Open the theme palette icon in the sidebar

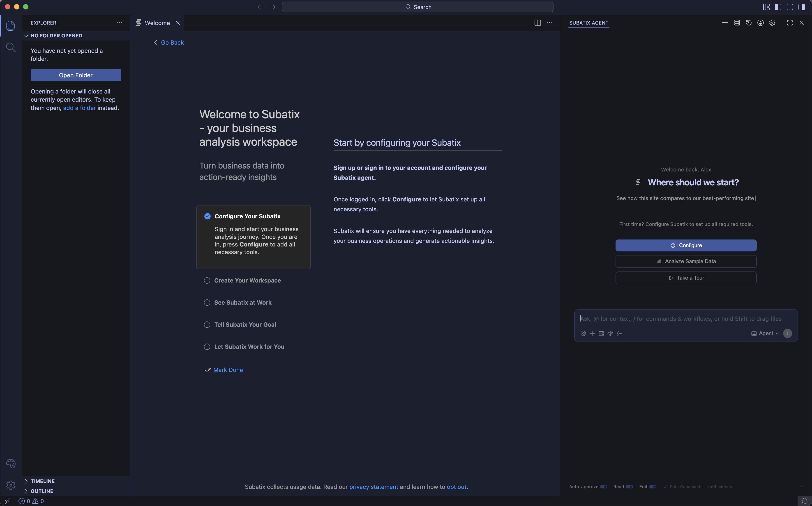point(11,463)
